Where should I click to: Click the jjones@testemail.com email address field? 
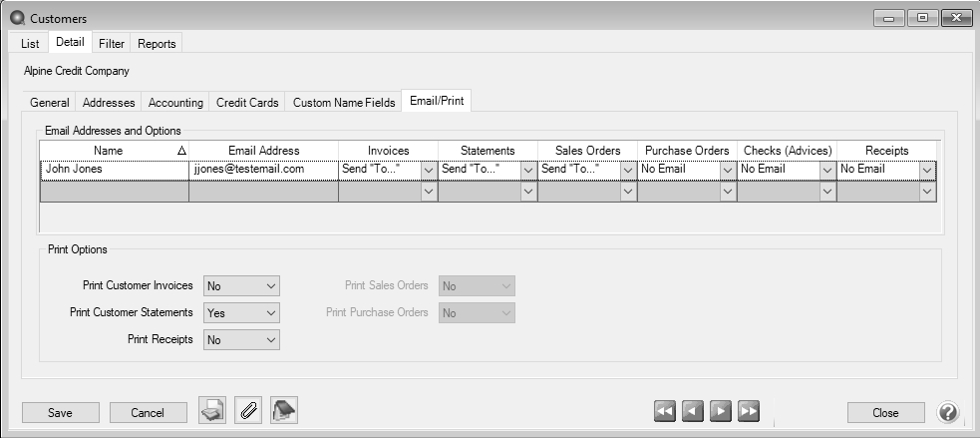pos(263,170)
